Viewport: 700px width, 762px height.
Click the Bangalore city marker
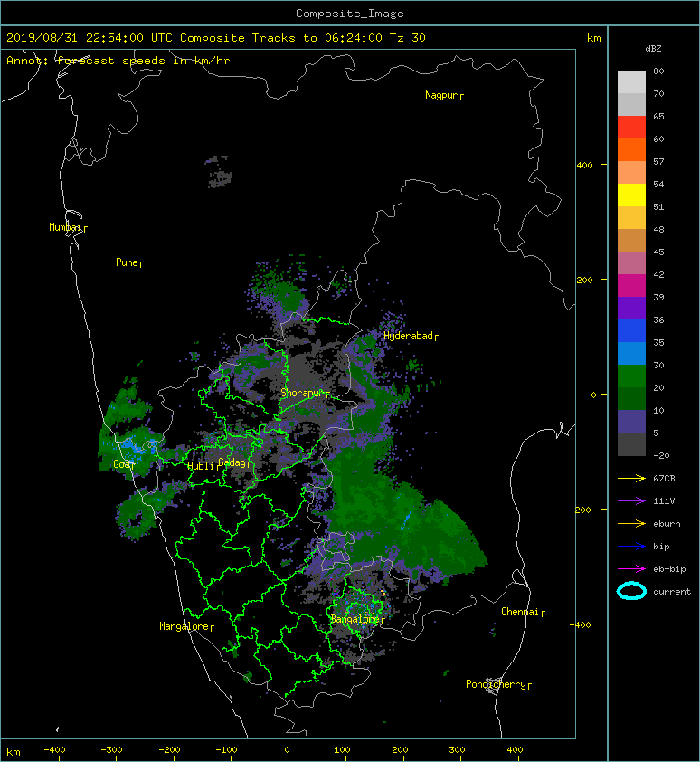coord(357,619)
